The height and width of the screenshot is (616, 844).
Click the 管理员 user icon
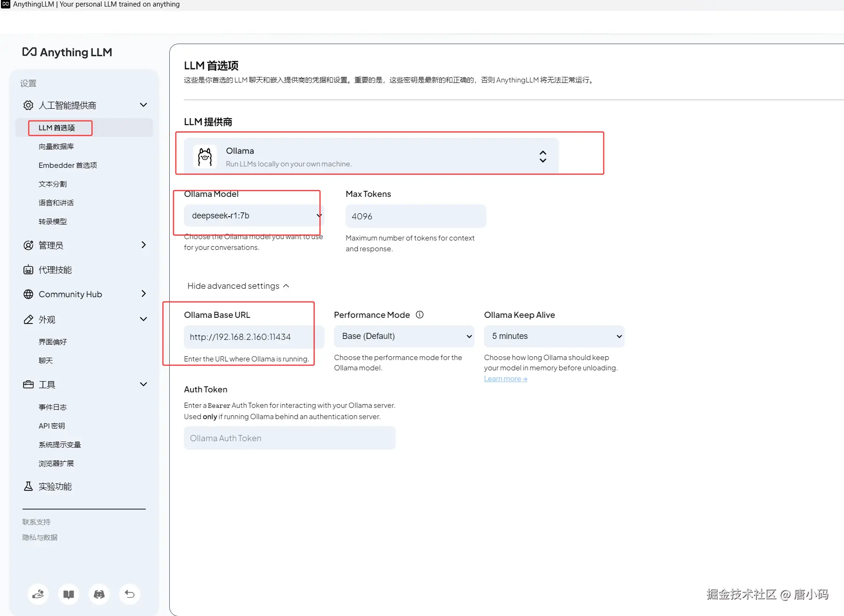coord(28,245)
